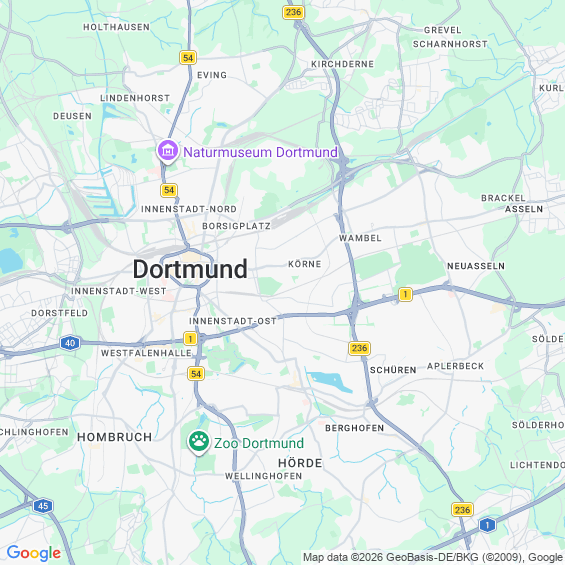
Task: Click the Naturmuseum Dortmund museum pin icon
Action: click(x=168, y=151)
